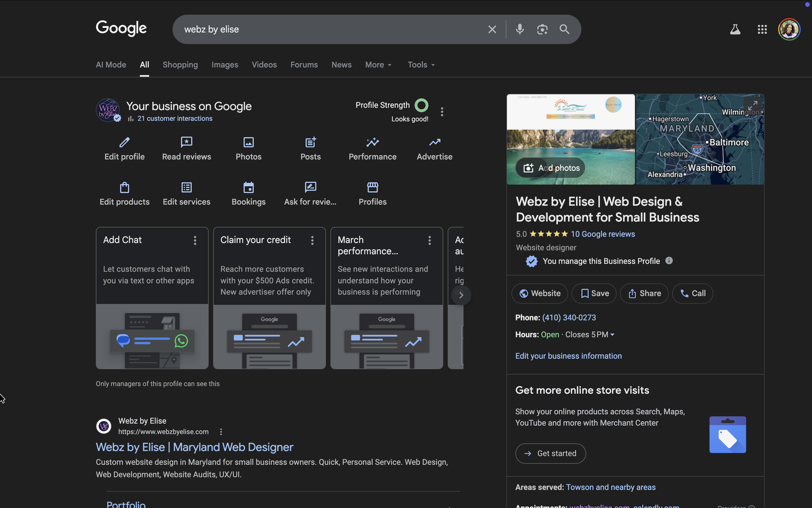Expand business hours dropdown
The width and height of the screenshot is (812, 508).
coord(612,335)
